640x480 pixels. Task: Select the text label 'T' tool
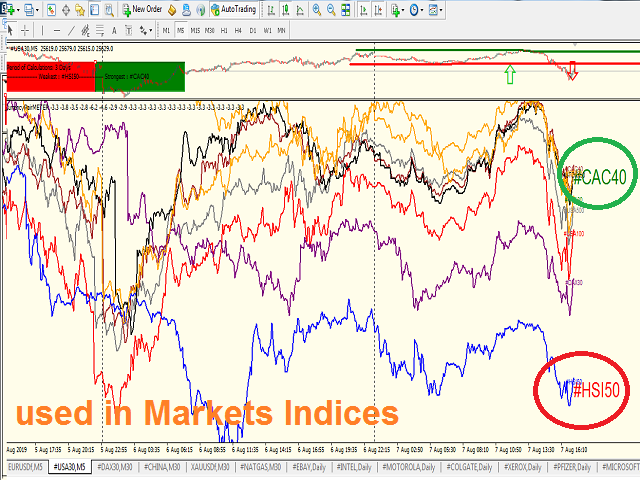coord(129,30)
